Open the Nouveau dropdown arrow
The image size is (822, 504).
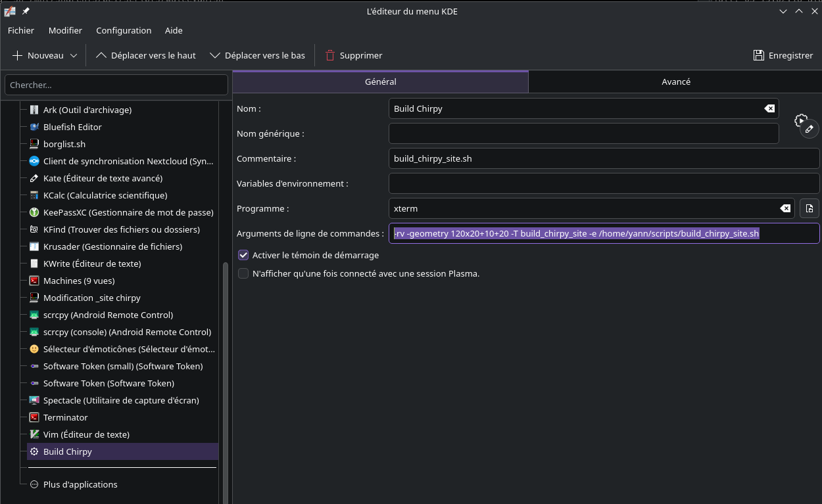tap(74, 56)
